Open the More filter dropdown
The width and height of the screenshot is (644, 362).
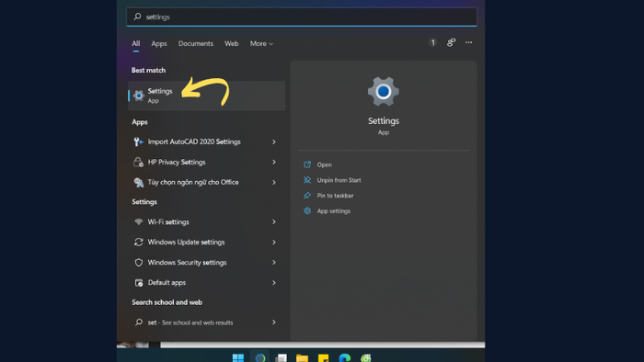tap(261, 43)
